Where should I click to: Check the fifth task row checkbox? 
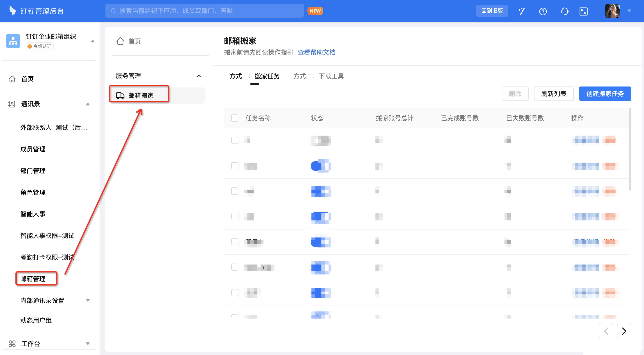235,242
